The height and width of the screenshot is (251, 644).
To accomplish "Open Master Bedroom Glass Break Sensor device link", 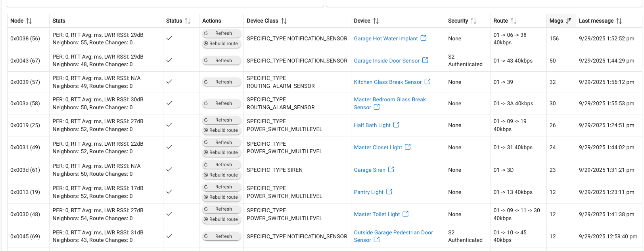I will pyautogui.click(x=389, y=100).
